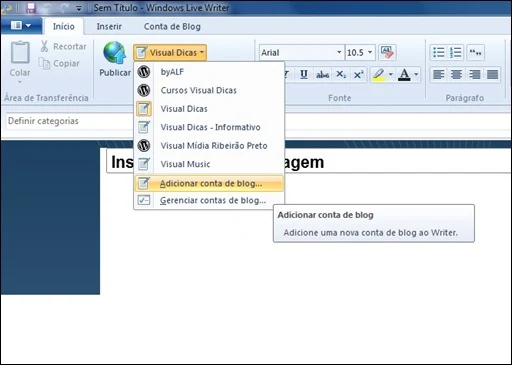Insert a bulleted list
The height and width of the screenshot is (365, 512).
coord(438,52)
